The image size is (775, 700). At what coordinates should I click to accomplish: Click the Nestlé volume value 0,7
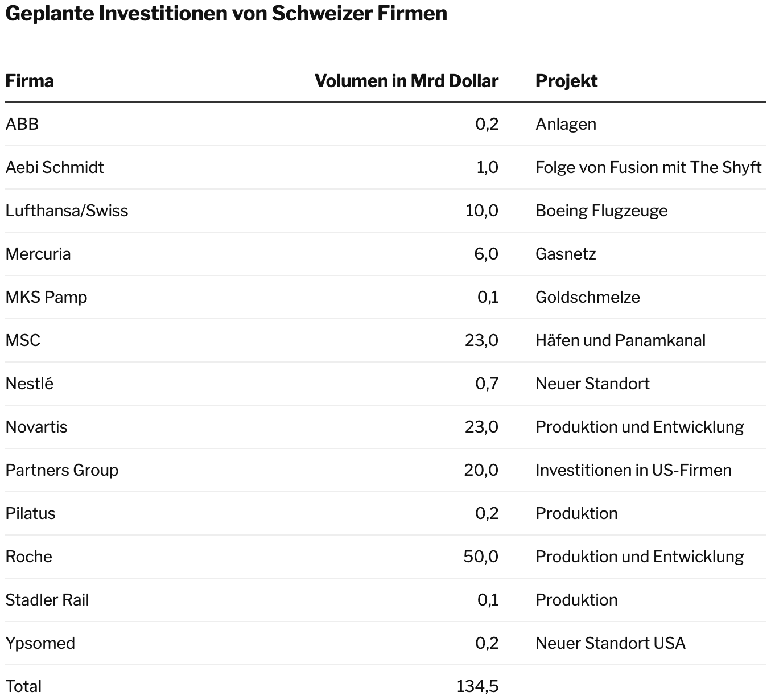coord(487,384)
